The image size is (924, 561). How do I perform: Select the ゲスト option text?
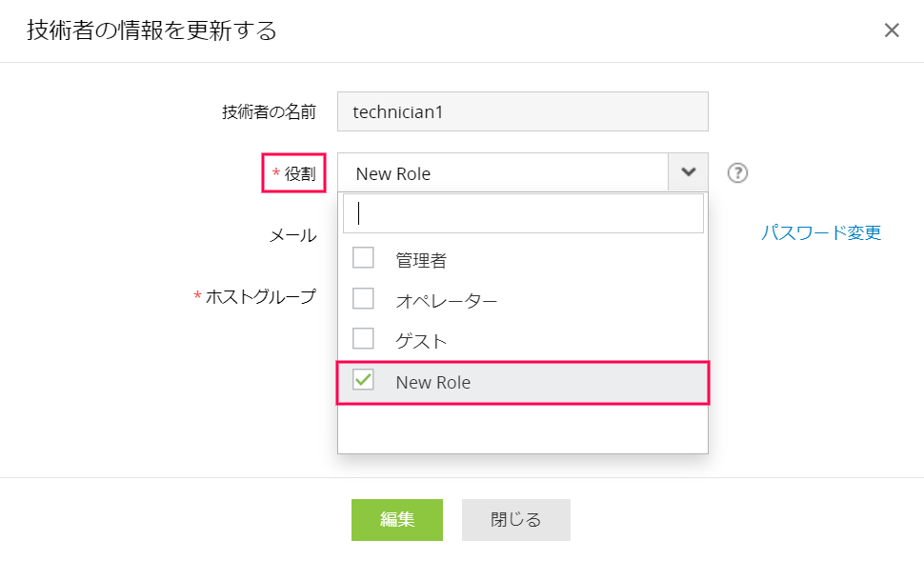pyautogui.click(x=421, y=341)
